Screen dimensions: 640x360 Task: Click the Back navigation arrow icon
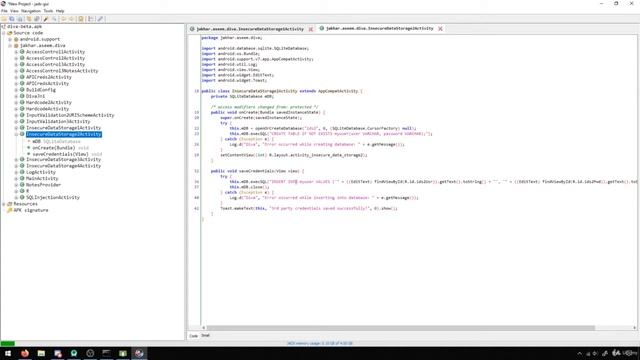[x=63, y=19]
